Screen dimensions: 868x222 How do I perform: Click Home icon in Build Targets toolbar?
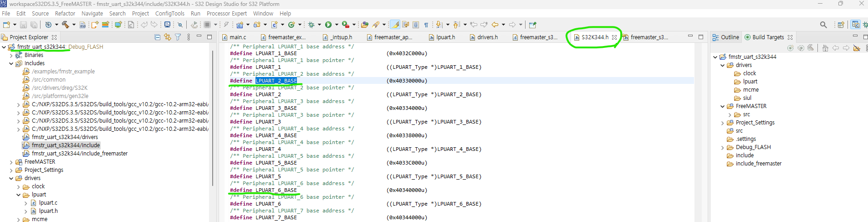point(825,48)
